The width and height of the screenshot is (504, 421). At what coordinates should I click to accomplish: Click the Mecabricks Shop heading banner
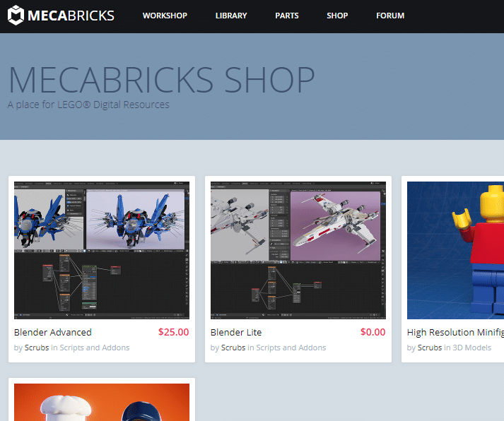(x=161, y=79)
